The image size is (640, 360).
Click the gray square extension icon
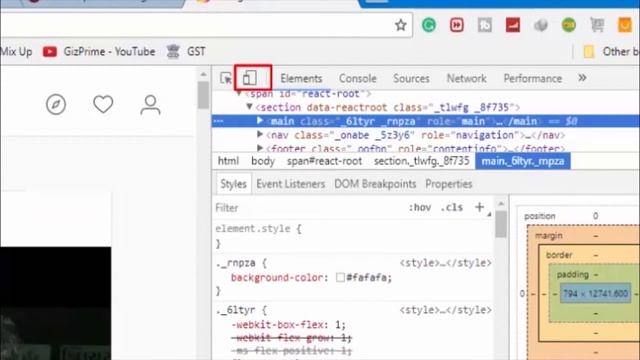(x=484, y=25)
